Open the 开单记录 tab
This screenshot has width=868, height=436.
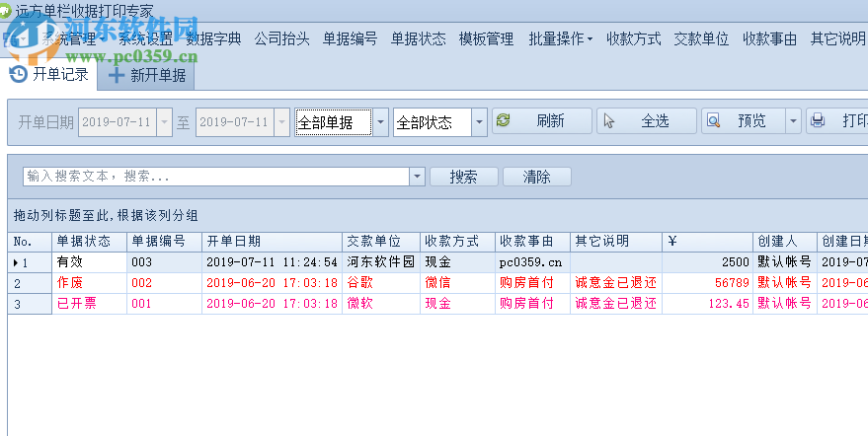(49, 74)
